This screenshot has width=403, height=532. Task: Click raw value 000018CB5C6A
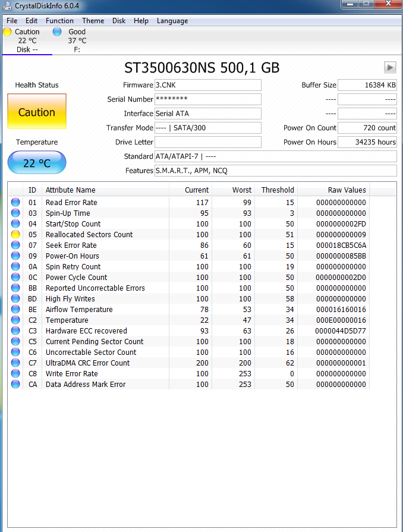[x=341, y=245]
